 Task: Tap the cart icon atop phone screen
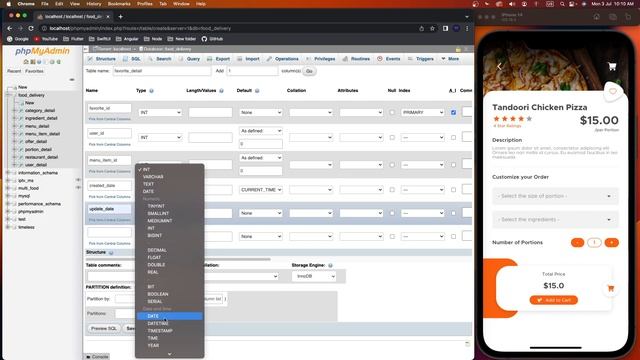pos(612,67)
